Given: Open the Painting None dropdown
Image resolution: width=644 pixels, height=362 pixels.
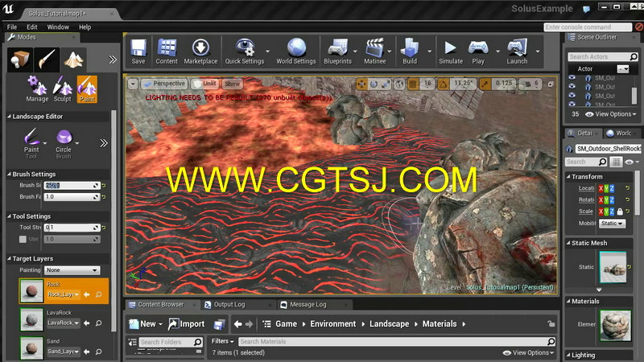Looking at the screenshot, I should coord(72,270).
